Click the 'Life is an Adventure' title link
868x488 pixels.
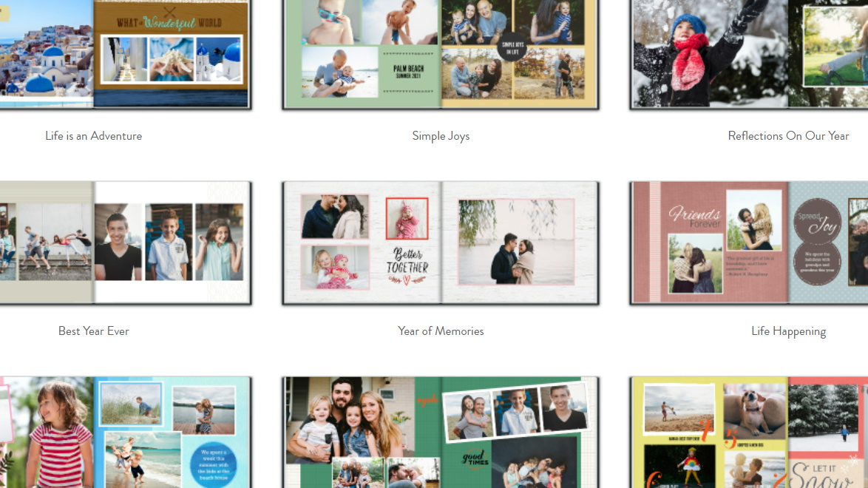(94, 136)
